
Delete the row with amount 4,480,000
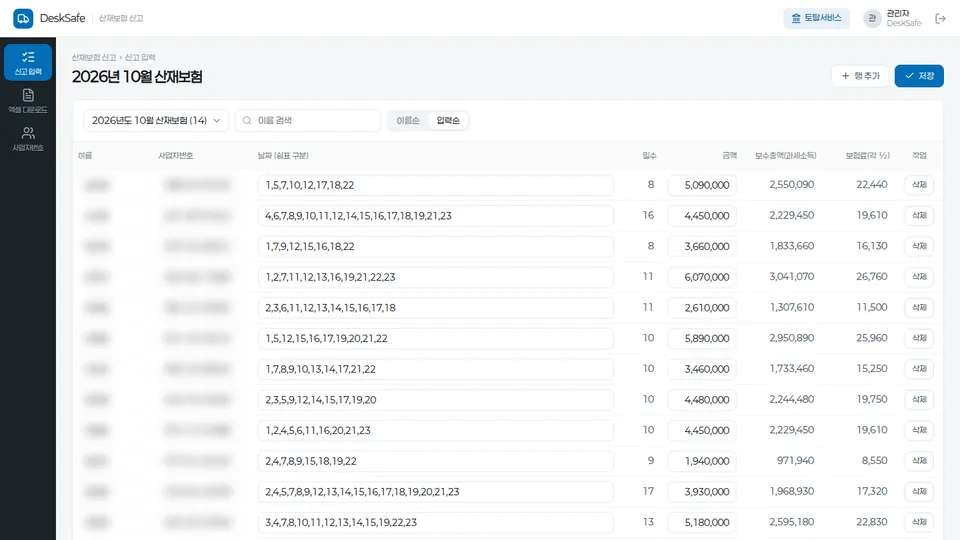click(x=919, y=399)
